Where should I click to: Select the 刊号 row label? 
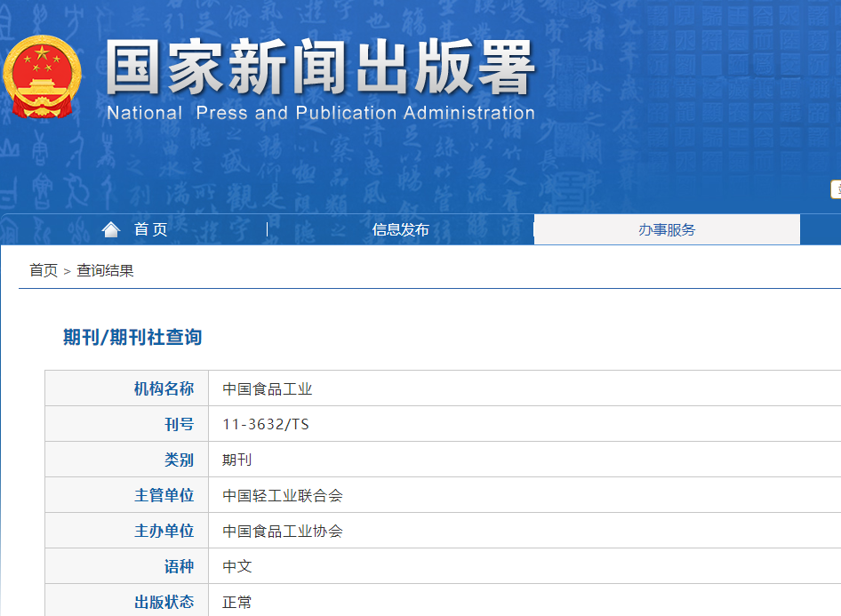(x=180, y=424)
